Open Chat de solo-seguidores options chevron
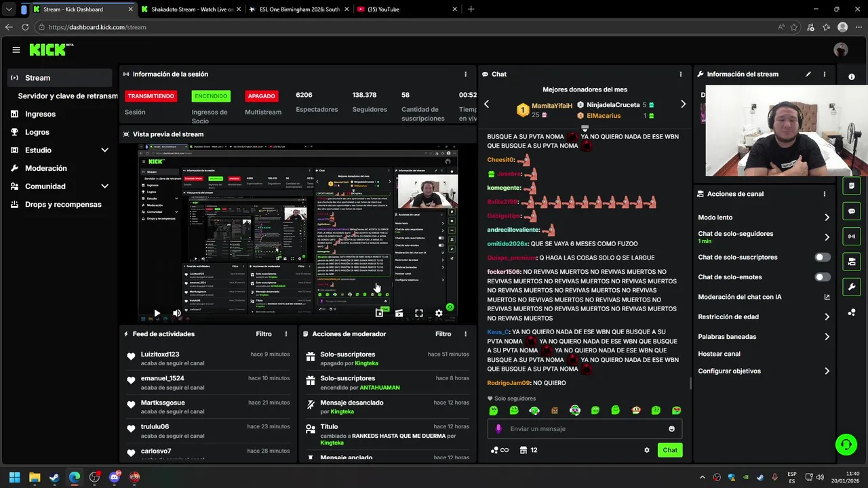Screen dimensions: 868x488 pyautogui.click(x=827, y=237)
